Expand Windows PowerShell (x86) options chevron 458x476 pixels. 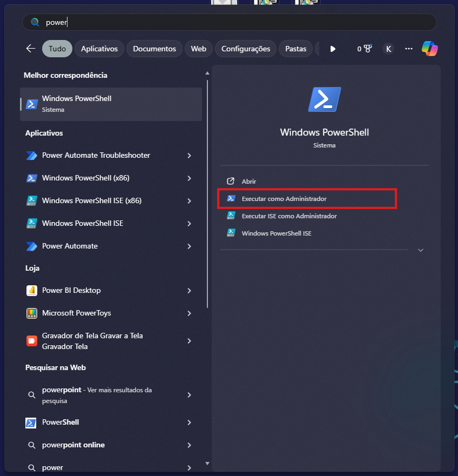[x=189, y=178]
